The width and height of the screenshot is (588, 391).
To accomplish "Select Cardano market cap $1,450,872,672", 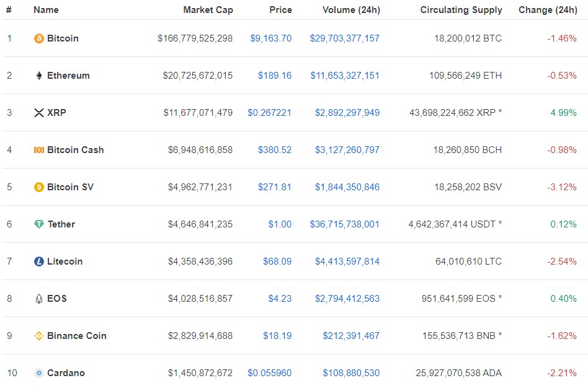I will [x=200, y=372].
